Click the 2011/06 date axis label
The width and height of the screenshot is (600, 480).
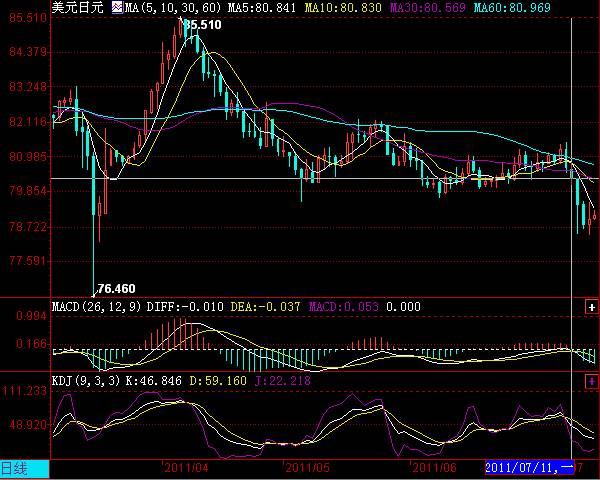(434, 467)
